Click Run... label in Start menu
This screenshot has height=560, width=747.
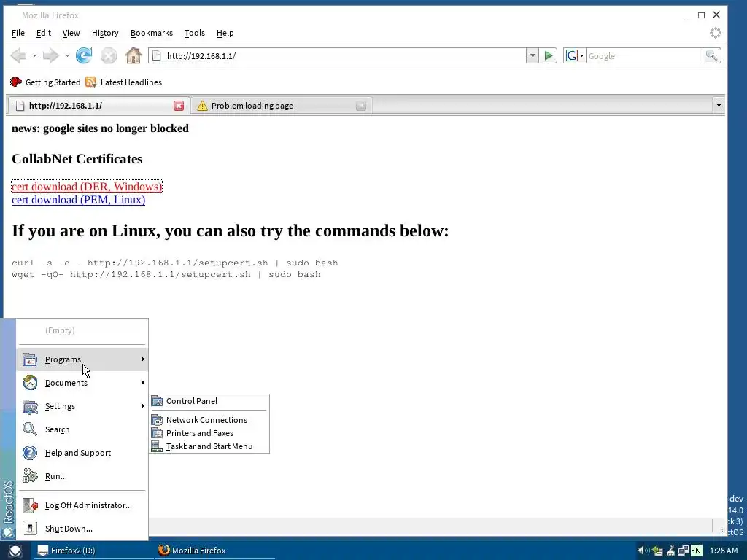pyautogui.click(x=55, y=476)
